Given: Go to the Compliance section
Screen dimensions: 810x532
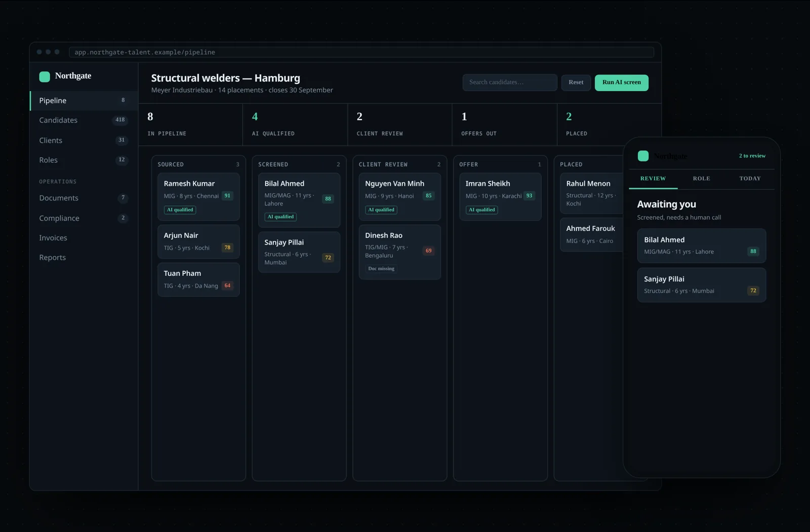Looking at the screenshot, I should coord(84,218).
